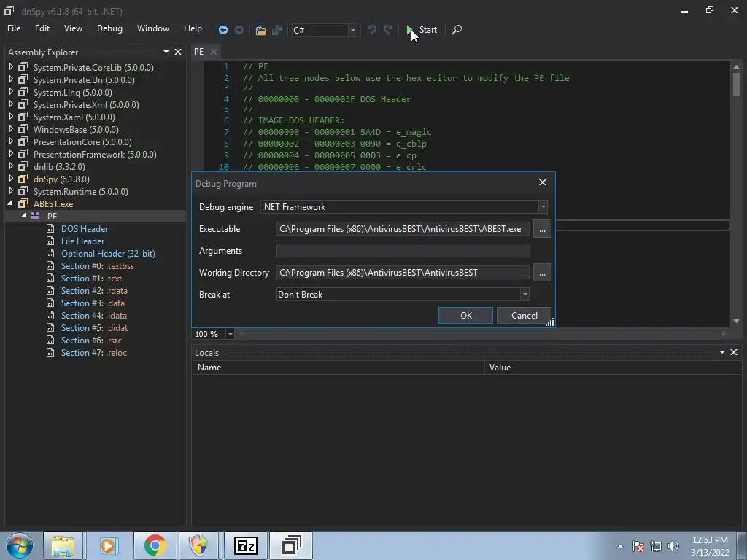Expand System.Private.CoreLib assembly node
This screenshot has width=747, height=560.
11,67
